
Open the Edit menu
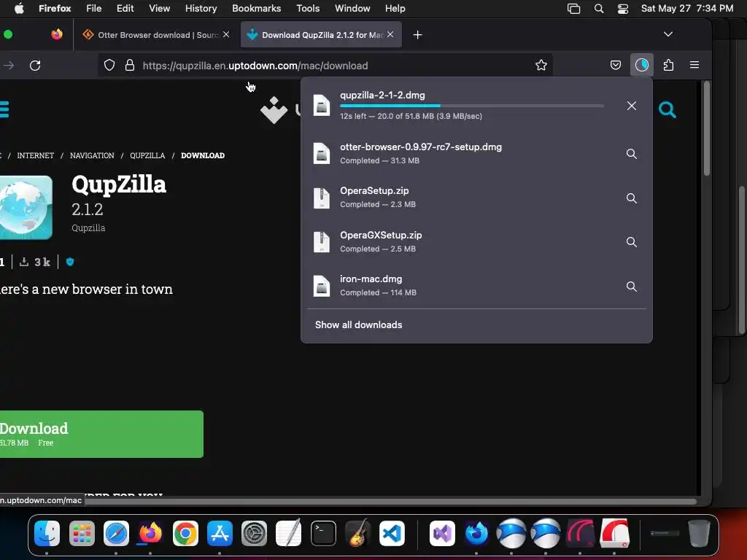125,8
